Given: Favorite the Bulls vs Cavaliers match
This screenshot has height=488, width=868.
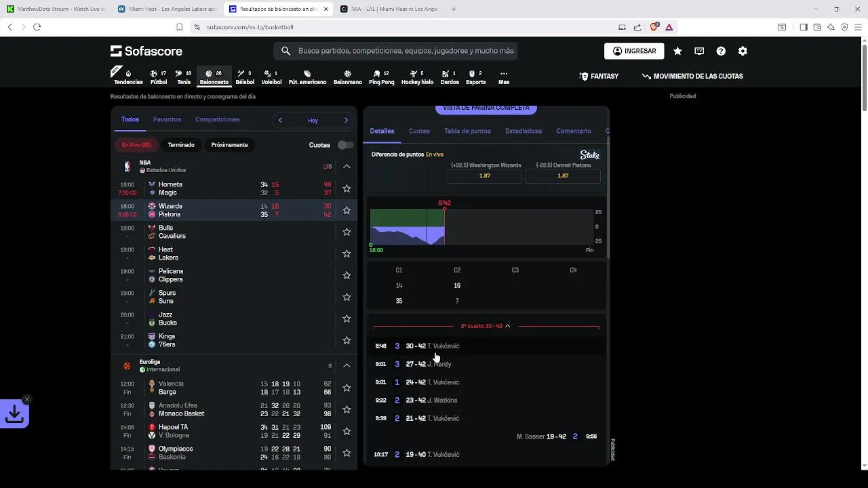Looking at the screenshot, I should (347, 232).
